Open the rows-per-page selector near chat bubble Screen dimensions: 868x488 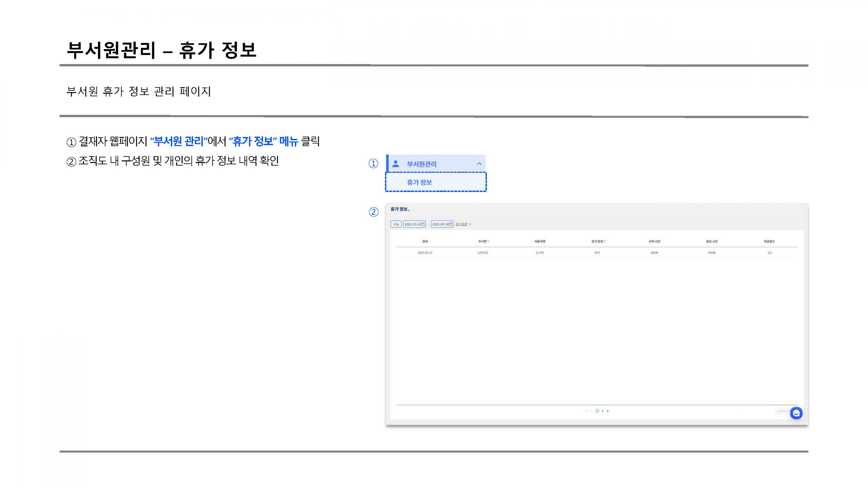(783, 411)
